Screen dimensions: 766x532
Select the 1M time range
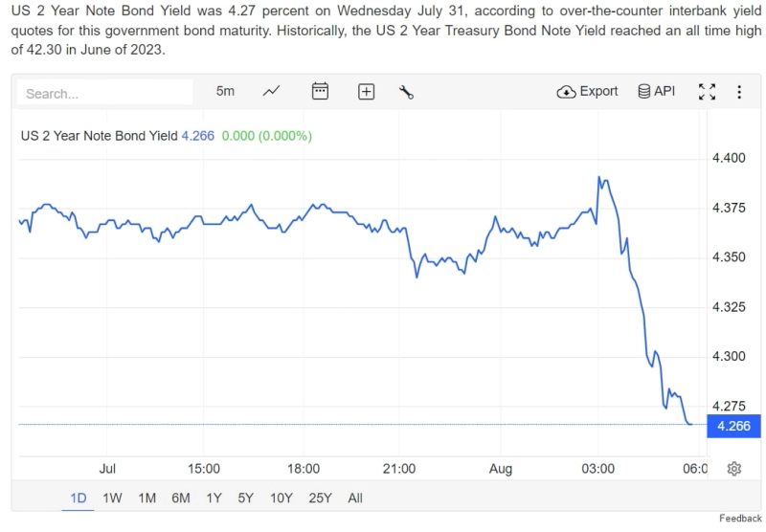pos(146,498)
